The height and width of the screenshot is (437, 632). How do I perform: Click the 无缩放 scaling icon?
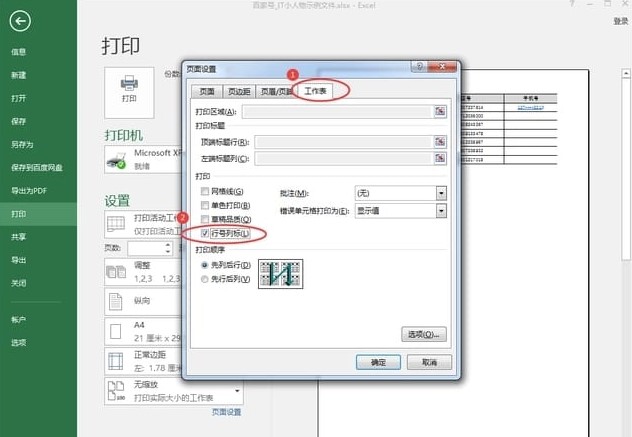(116, 390)
